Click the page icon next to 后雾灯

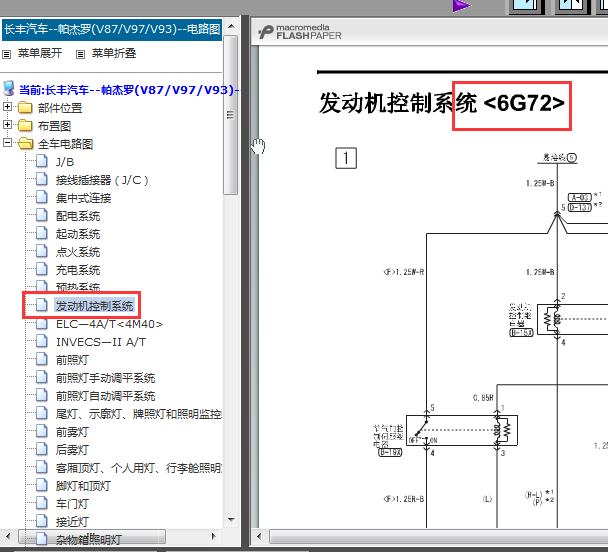(42, 448)
